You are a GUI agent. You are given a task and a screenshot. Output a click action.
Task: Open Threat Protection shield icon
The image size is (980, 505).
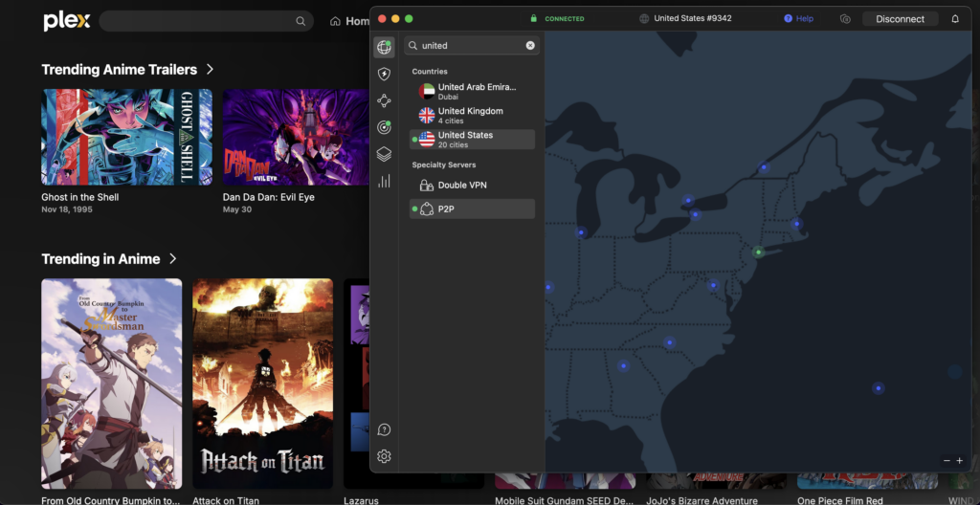point(384,75)
